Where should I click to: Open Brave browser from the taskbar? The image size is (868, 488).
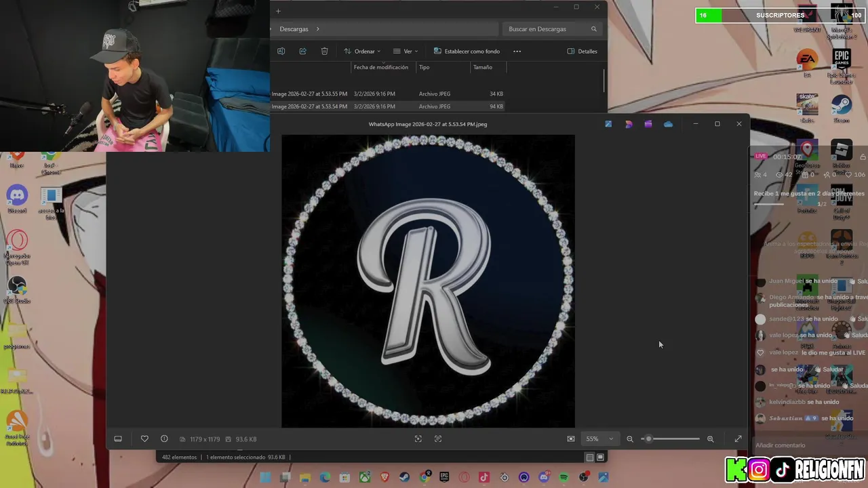[385, 478]
